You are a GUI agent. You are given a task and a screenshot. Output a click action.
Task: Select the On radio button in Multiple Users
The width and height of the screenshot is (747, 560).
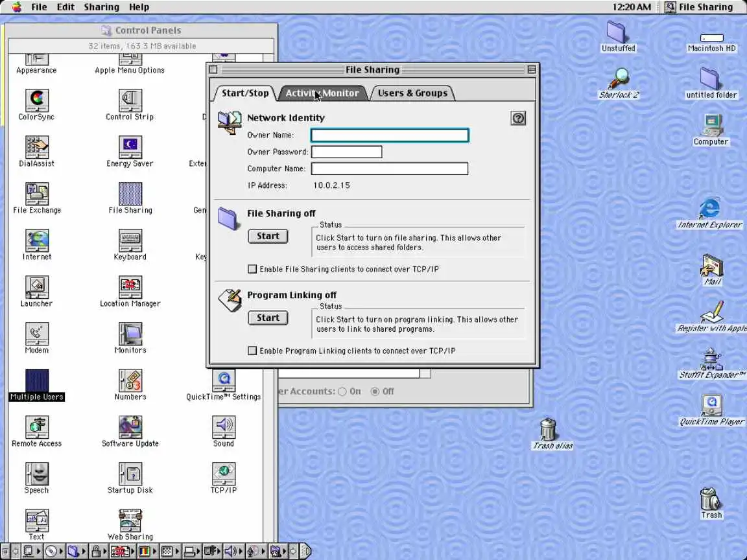[x=342, y=391]
